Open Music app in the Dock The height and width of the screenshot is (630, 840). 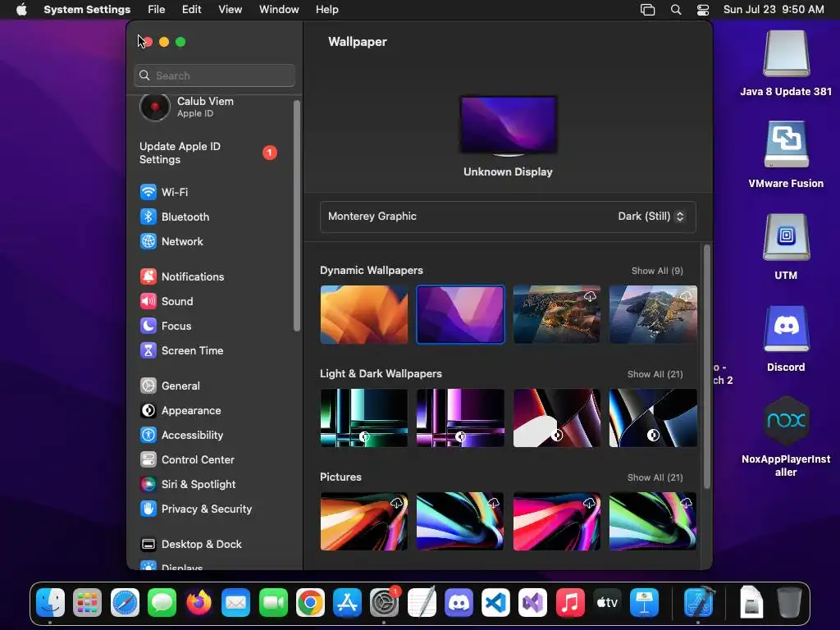(570, 603)
